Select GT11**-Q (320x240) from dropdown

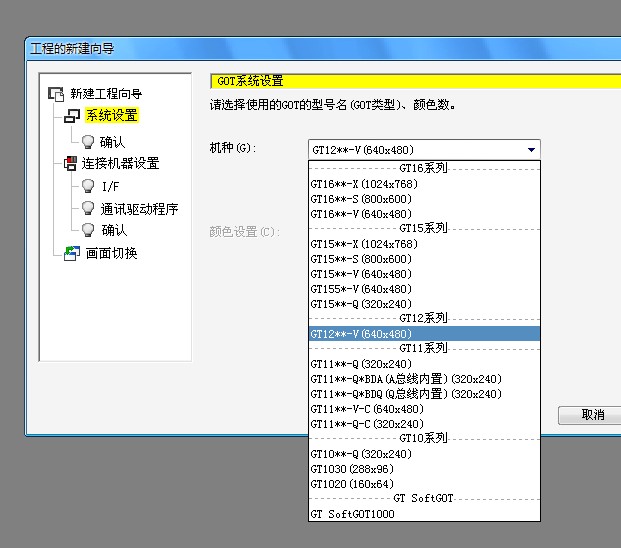[361, 364]
